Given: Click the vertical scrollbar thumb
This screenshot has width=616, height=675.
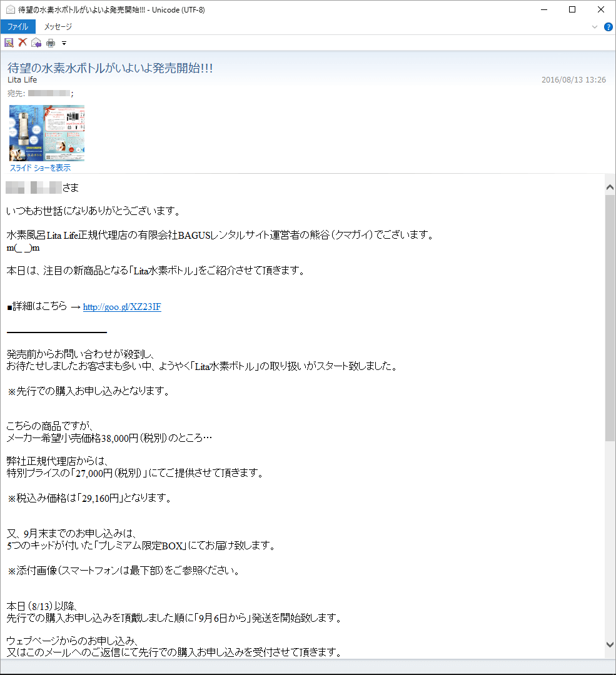Looking at the screenshot, I should pyautogui.click(x=610, y=317).
